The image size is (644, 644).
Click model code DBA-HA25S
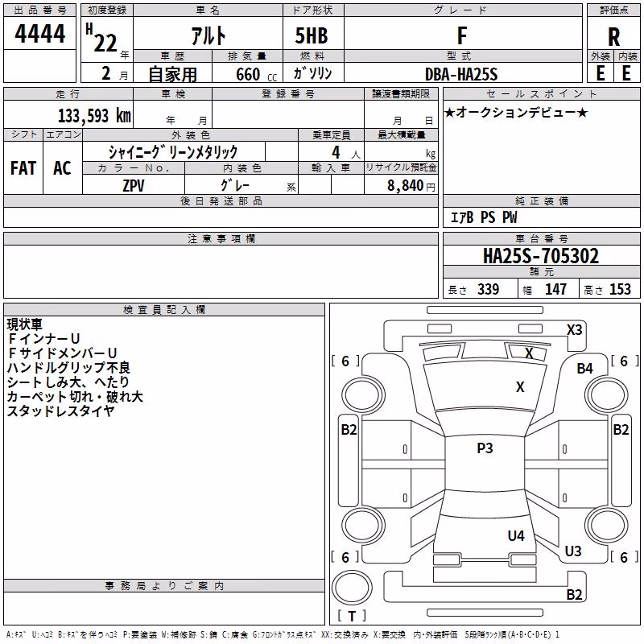[x=461, y=74]
